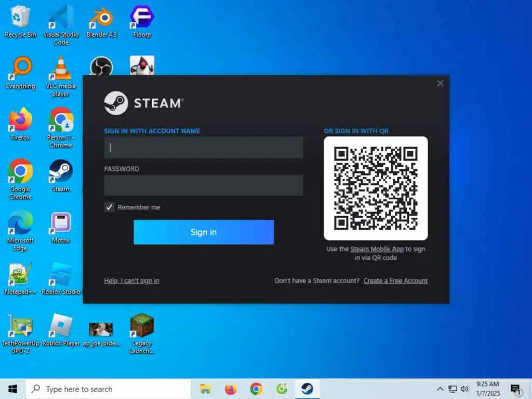Click the Steam sign-in QR code
This screenshot has height=399, width=532.
(x=376, y=188)
